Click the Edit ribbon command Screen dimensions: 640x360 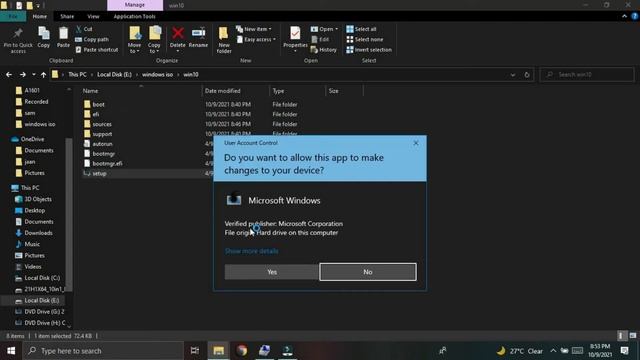pos(320,40)
